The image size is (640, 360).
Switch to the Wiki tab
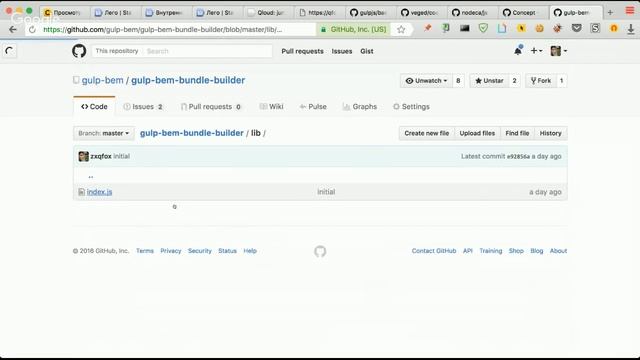[271, 107]
